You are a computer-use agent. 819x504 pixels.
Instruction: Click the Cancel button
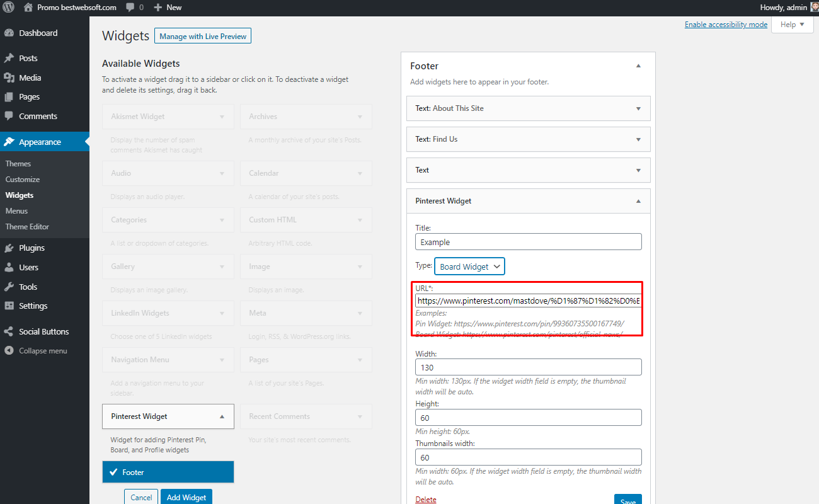pos(141,497)
